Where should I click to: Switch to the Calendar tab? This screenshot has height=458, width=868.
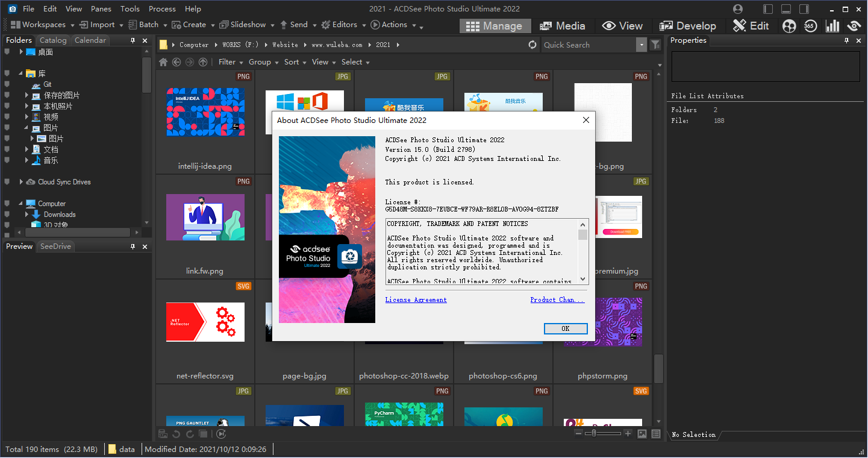point(90,40)
